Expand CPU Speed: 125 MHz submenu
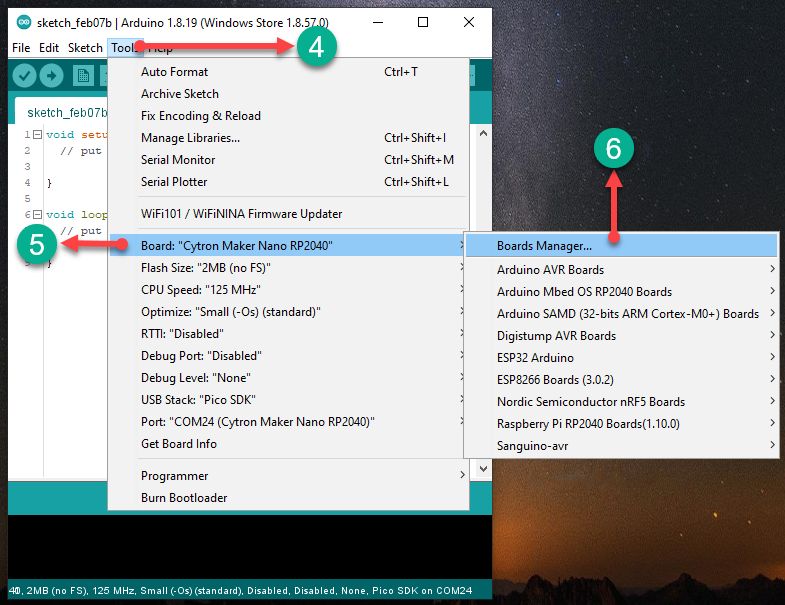 (x=288, y=290)
